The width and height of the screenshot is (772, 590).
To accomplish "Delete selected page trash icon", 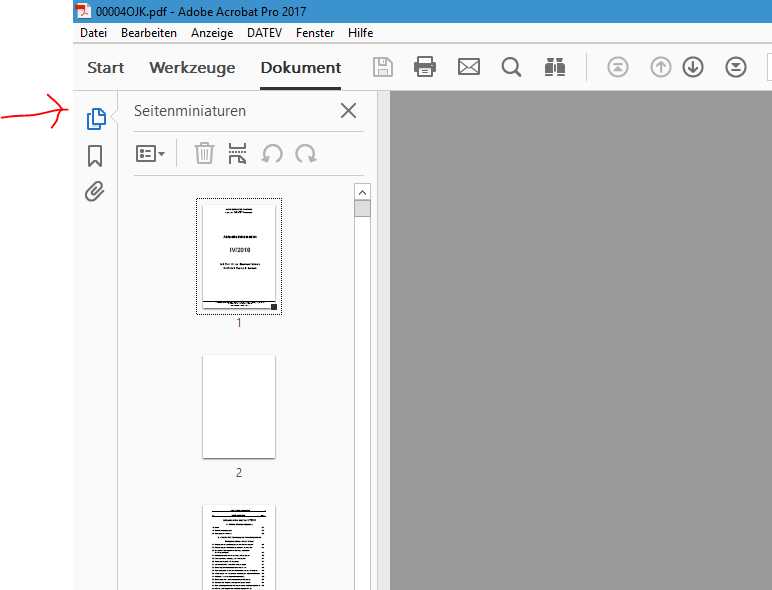I will pos(204,153).
